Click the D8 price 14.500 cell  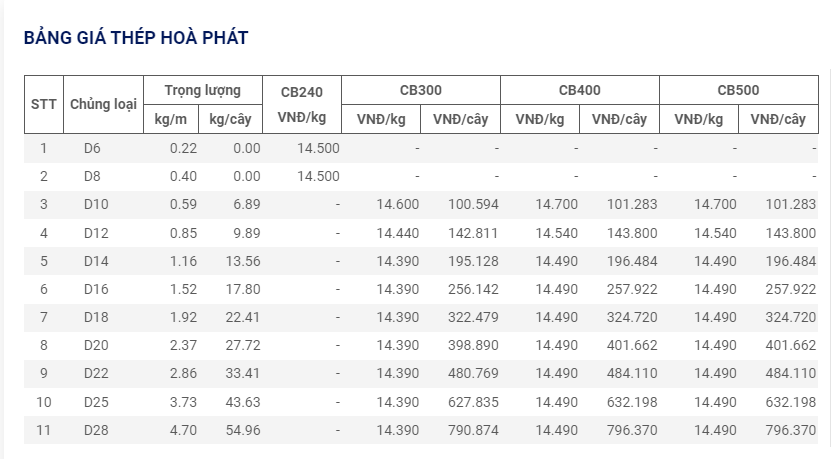click(318, 176)
